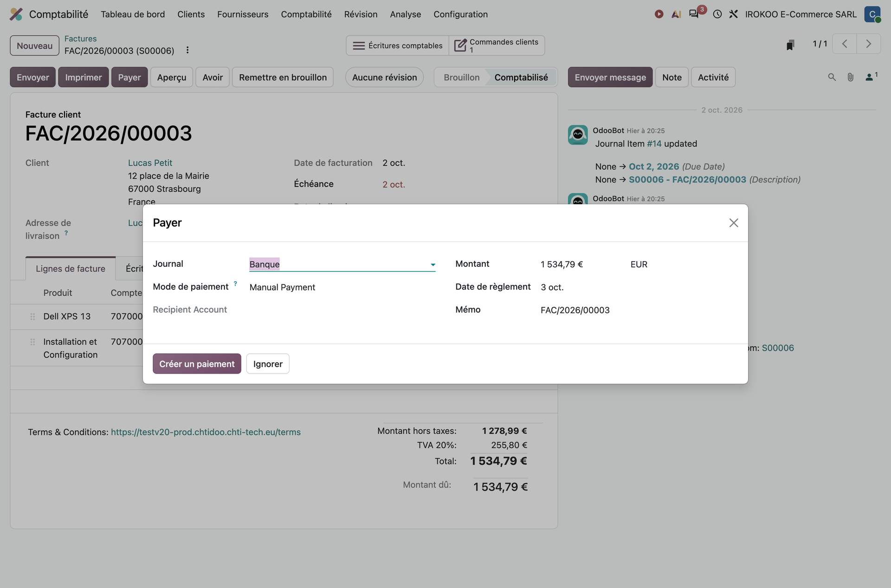
Task: Open the Révision menu
Action: click(x=361, y=14)
